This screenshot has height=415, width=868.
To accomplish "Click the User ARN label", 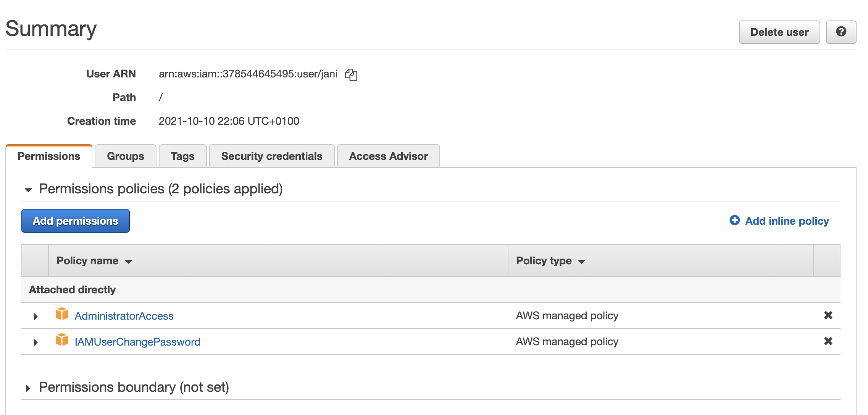I will point(111,74).
